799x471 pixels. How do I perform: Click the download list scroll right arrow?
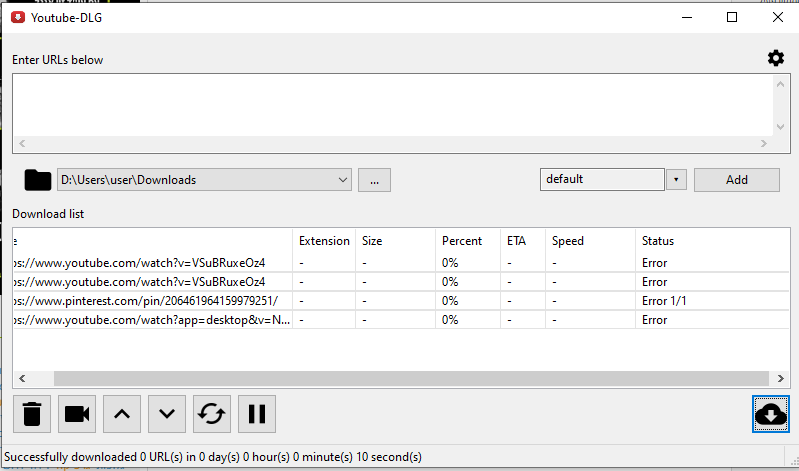pyautogui.click(x=781, y=379)
